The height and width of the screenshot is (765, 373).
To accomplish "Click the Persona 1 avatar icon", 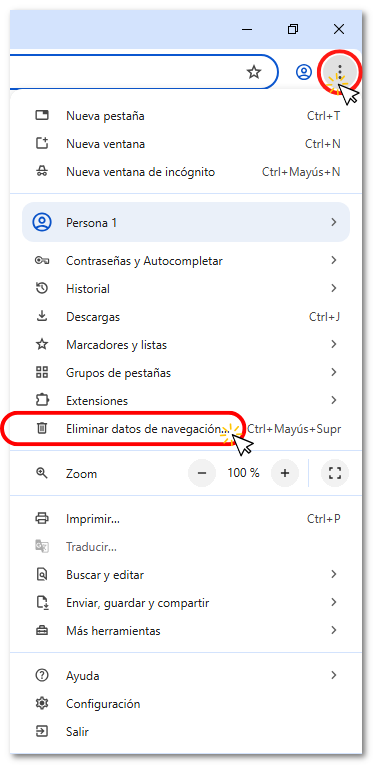I will click(42, 222).
